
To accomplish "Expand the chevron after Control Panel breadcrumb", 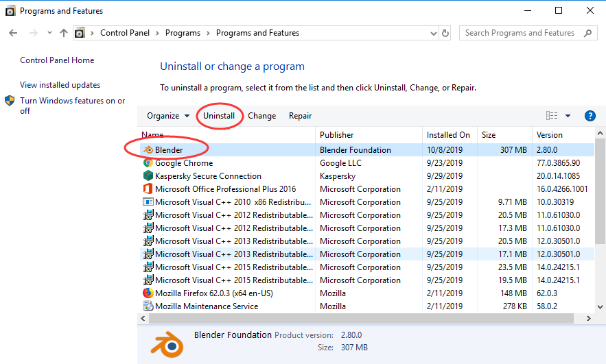I will tap(157, 33).
